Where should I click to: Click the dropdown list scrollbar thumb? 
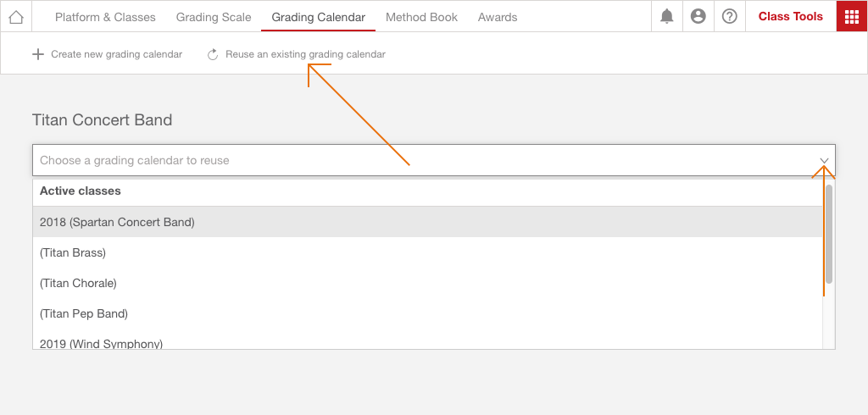tap(829, 234)
